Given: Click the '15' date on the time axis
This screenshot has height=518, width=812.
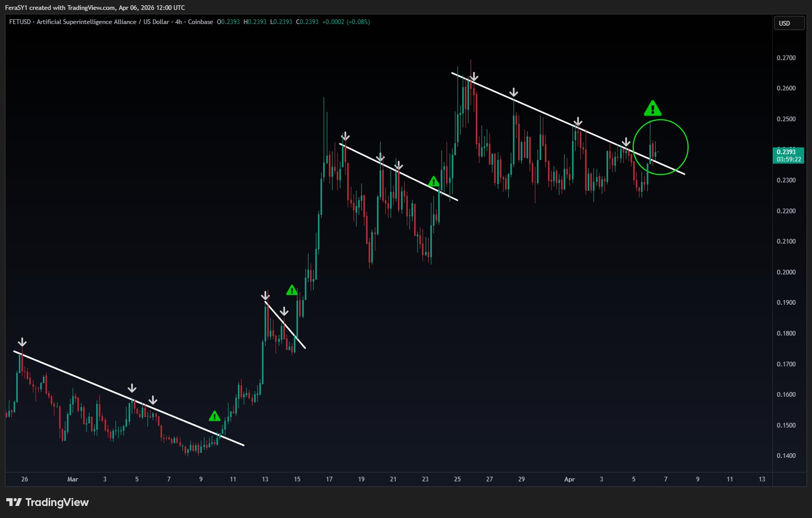Looking at the screenshot, I should click(297, 479).
